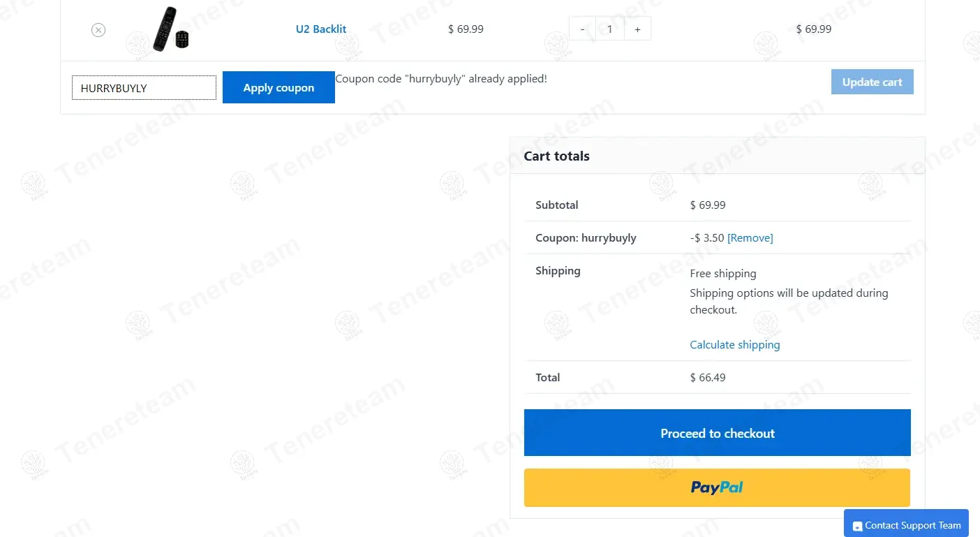Image resolution: width=980 pixels, height=537 pixels.
Task: Click the coupon already applied message
Action: [441, 79]
